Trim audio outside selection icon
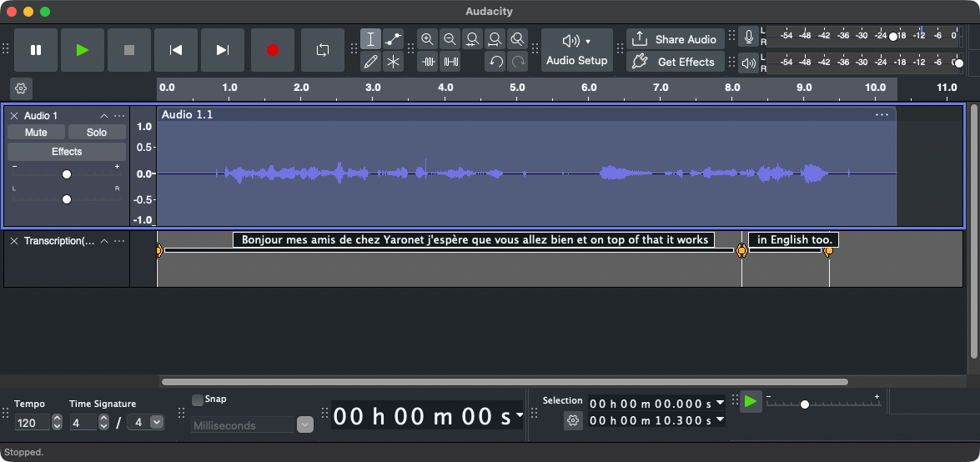The image size is (980, 462). pos(428,62)
